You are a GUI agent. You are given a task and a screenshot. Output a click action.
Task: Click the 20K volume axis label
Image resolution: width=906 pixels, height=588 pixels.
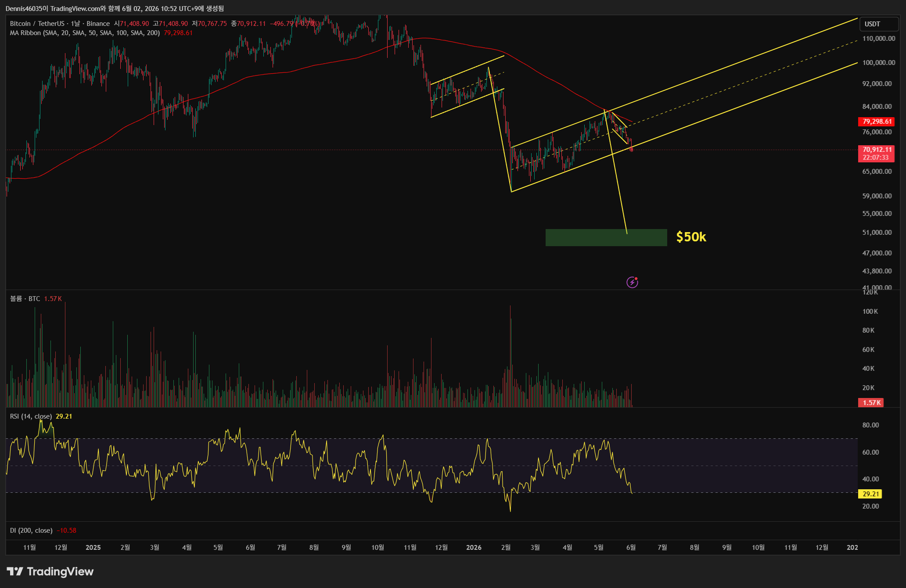[868, 388]
